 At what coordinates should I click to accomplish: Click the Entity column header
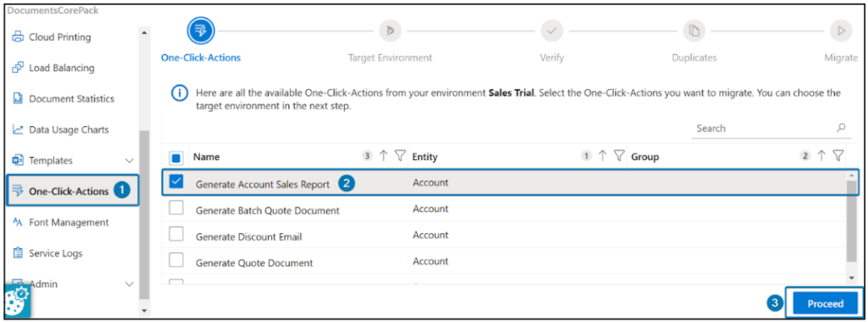[x=426, y=157]
